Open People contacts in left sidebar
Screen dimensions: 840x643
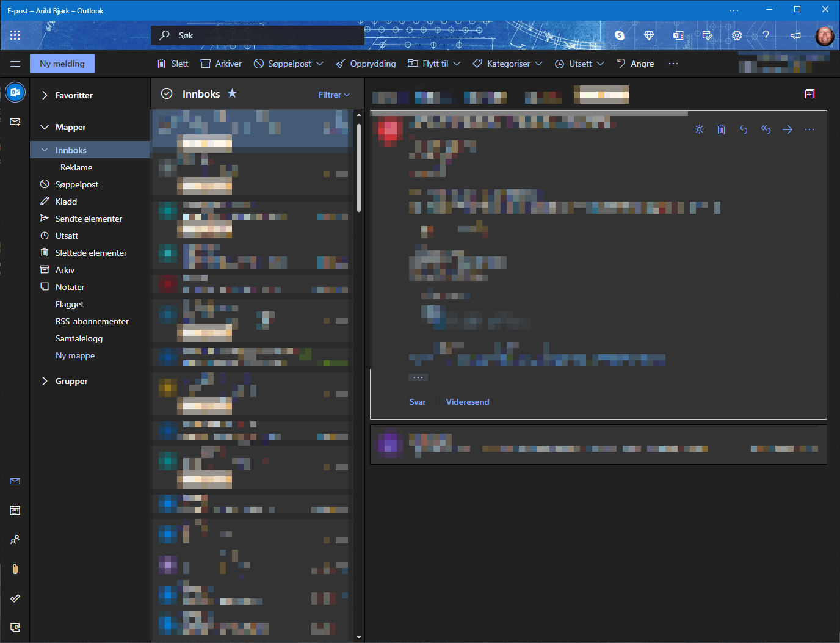(x=15, y=540)
